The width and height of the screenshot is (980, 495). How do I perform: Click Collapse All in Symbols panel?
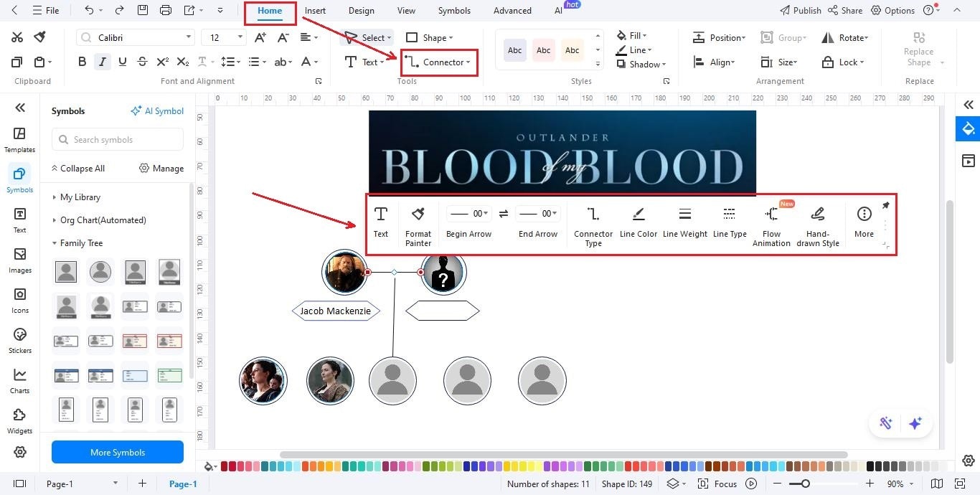pos(78,169)
